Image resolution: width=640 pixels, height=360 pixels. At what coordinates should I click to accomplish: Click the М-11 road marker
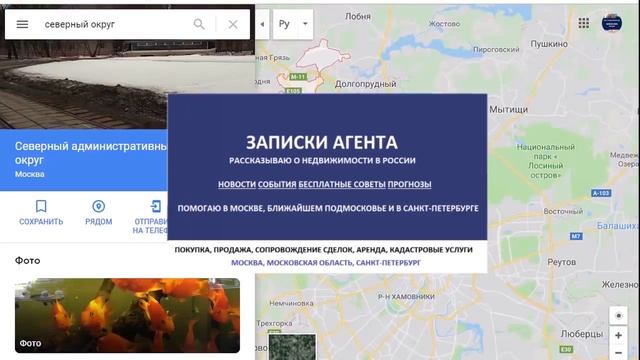pos(298,76)
